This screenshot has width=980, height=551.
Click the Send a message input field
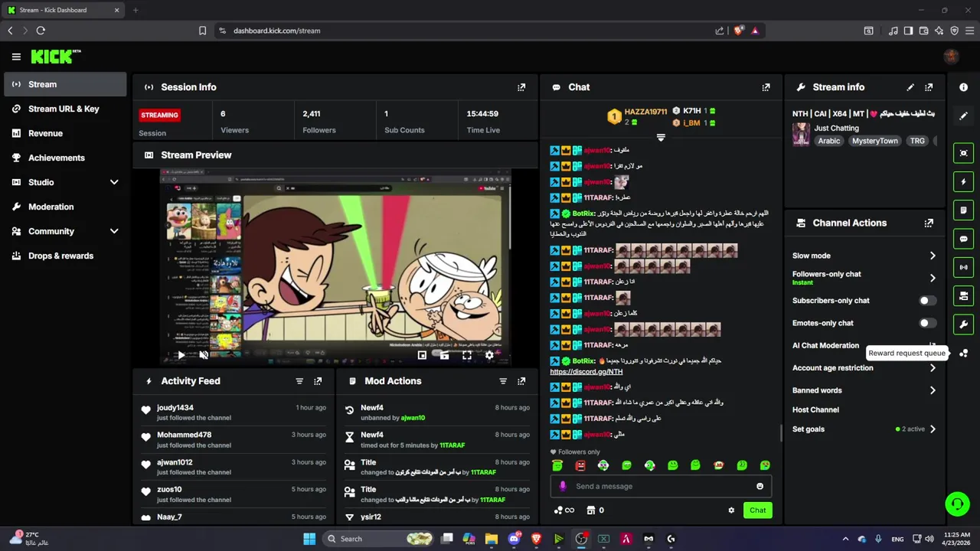[x=661, y=487]
